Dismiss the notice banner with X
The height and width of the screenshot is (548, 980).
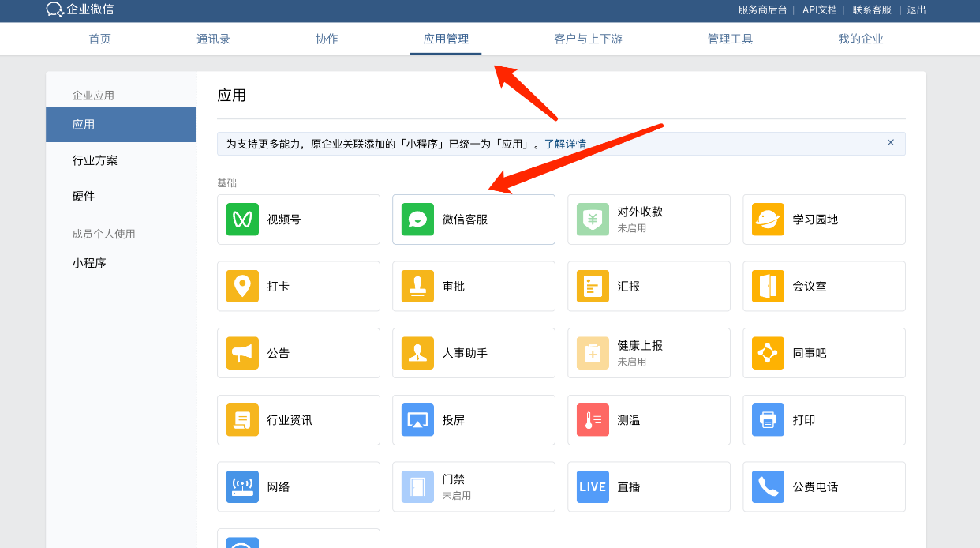(x=890, y=143)
